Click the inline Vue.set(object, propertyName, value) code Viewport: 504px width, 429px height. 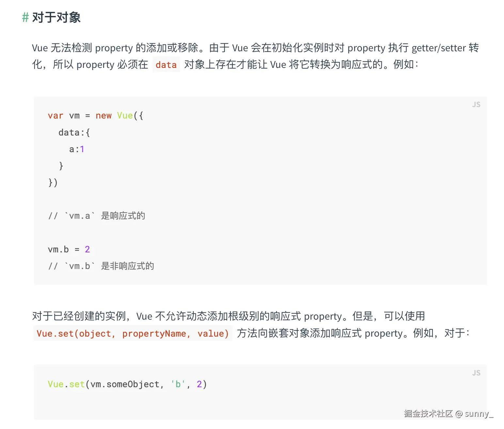pyautogui.click(x=133, y=333)
